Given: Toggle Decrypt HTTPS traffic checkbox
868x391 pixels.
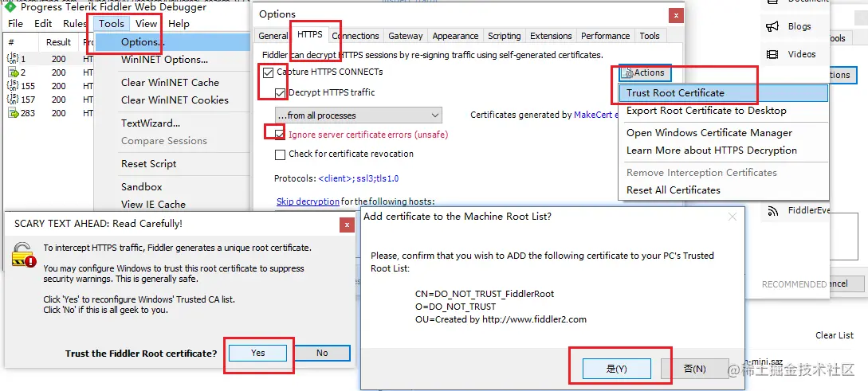Looking at the screenshot, I should pos(280,93).
